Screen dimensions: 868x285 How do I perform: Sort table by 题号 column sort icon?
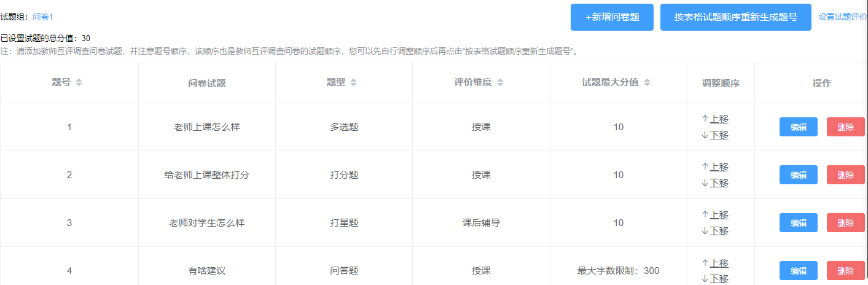point(79,83)
